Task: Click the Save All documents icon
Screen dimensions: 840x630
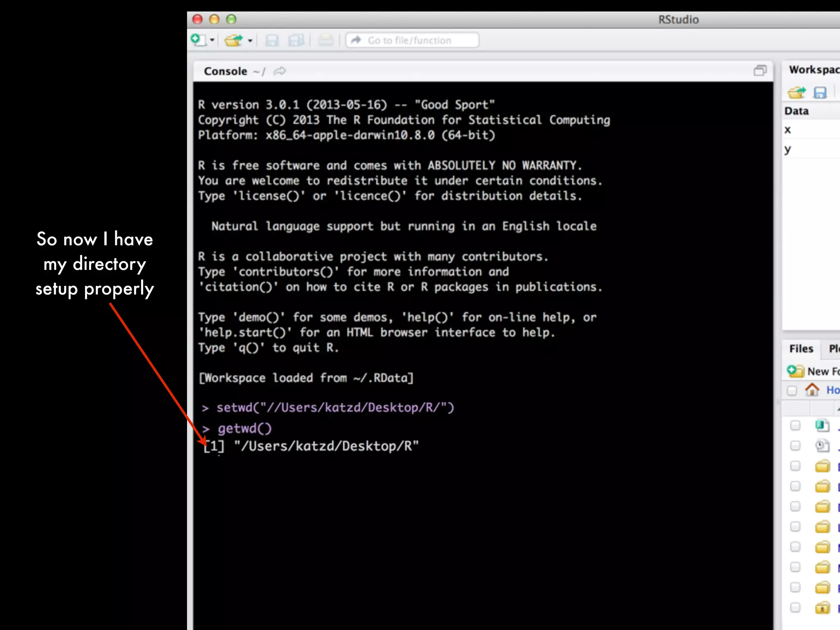Action: [x=296, y=40]
